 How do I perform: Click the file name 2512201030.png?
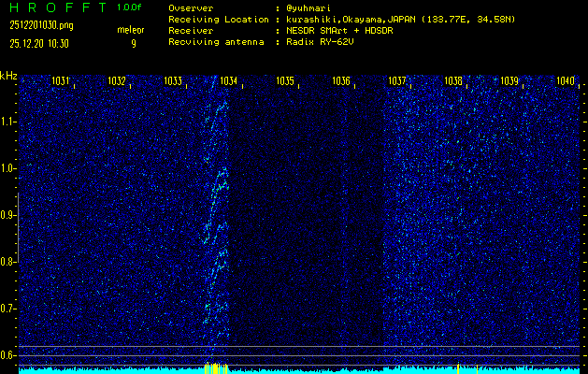(x=41, y=25)
